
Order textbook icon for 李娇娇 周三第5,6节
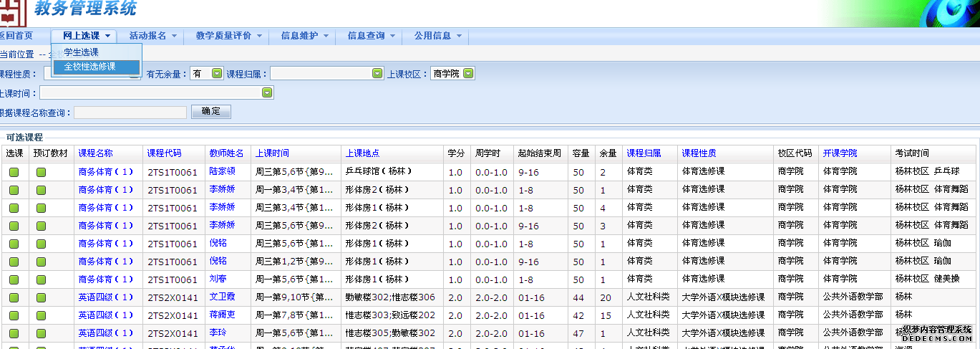[x=42, y=226]
